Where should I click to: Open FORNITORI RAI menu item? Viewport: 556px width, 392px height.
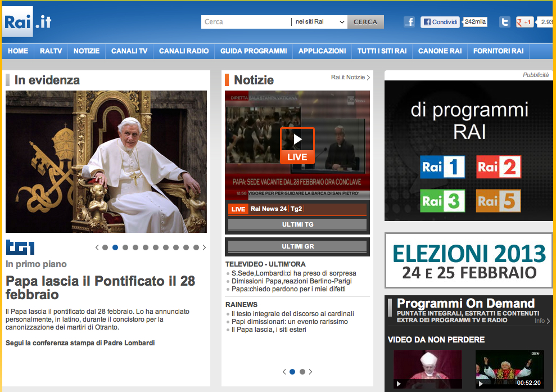499,51
